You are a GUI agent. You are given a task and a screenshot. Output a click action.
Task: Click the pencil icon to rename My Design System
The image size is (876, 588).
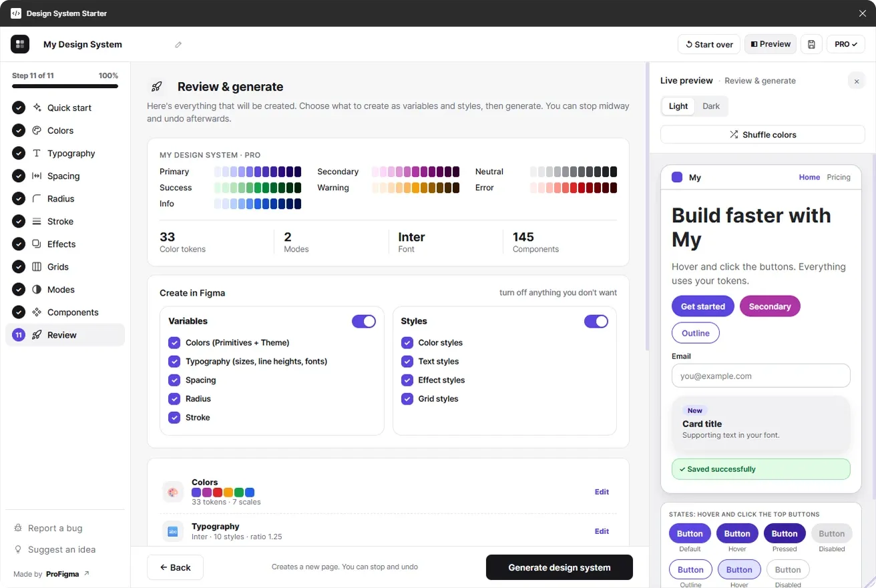click(x=178, y=45)
